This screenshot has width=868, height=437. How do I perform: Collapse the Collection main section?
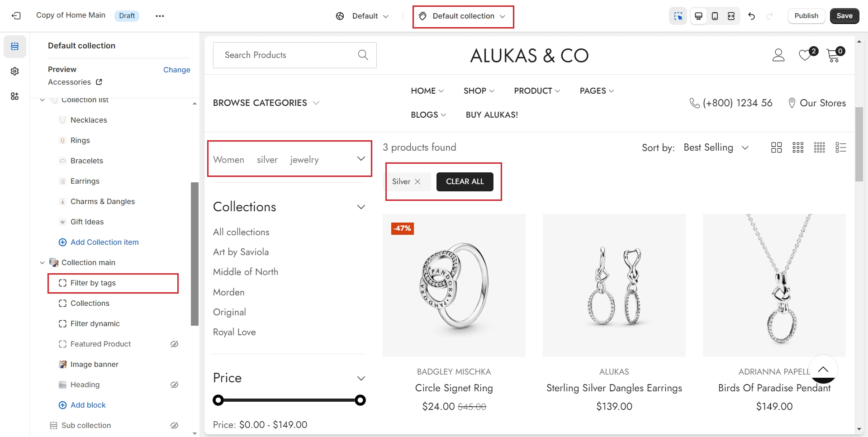click(42, 262)
